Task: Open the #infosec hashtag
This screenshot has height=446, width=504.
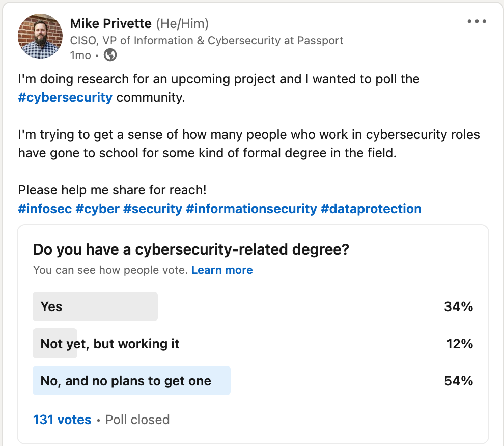Action: pyautogui.click(x=45, y=209)
